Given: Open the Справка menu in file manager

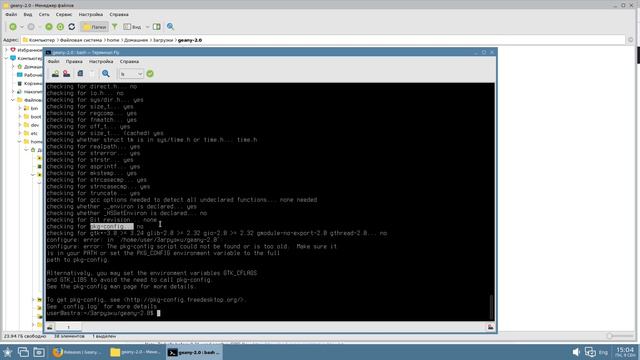Looking at the screenshot, I should click(119, 14).
